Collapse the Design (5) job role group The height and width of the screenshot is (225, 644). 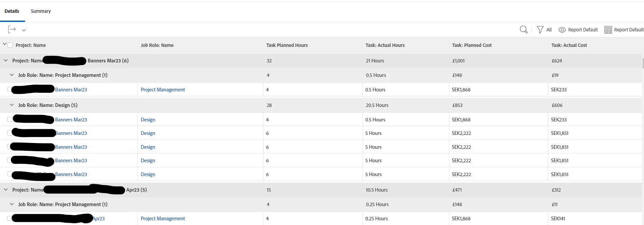point(11,105)
